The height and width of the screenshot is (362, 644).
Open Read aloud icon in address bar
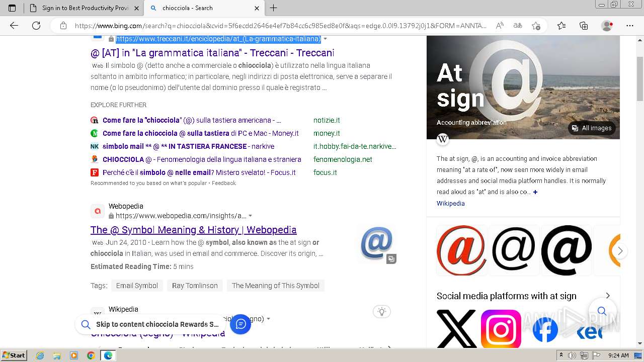[500, 26]
